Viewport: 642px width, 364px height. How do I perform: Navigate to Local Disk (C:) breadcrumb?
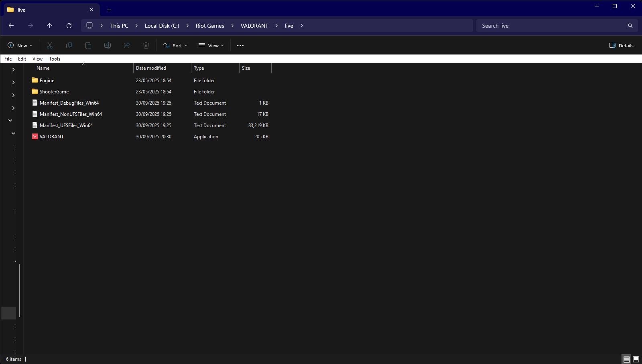162,26
